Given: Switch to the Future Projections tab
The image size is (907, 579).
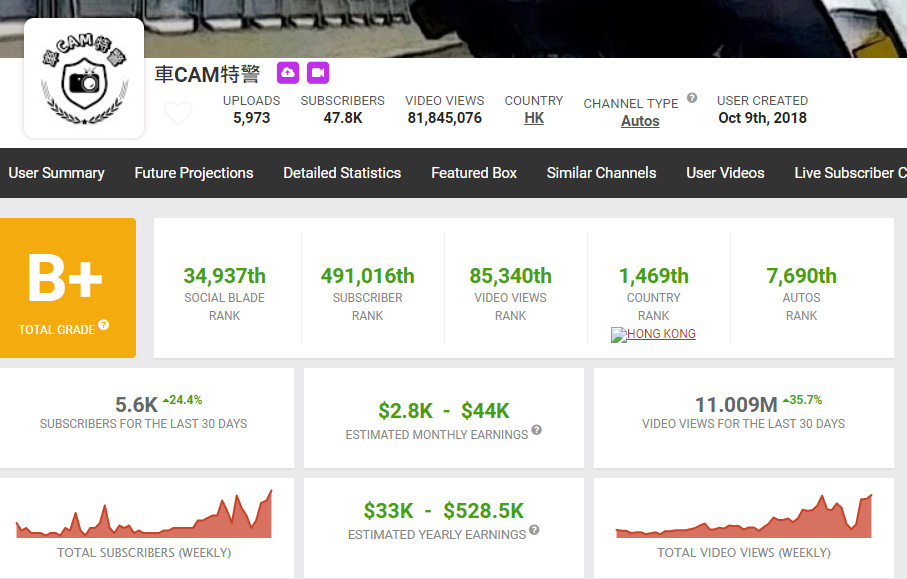Looking at the screenshot, I should click(194, 173).
